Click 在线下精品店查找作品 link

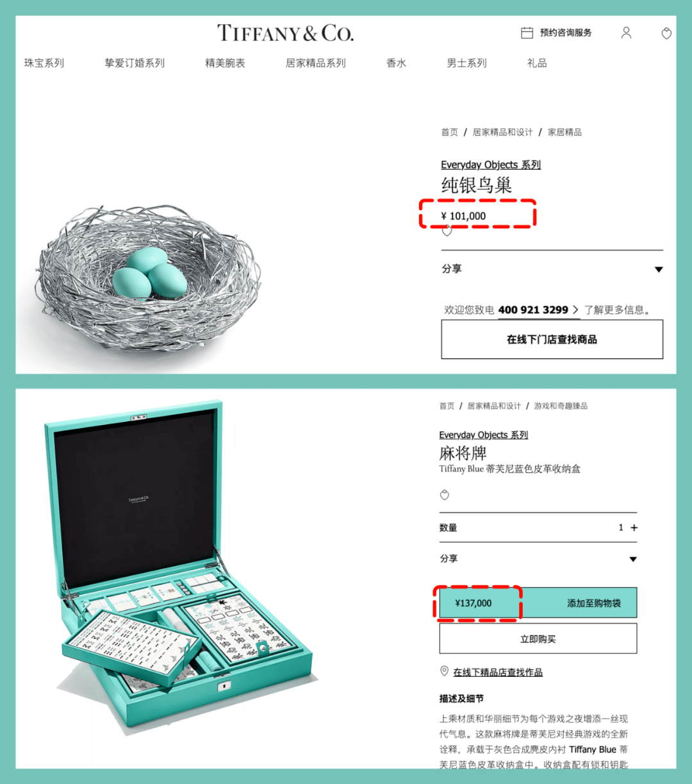click(x=498, y=672)
